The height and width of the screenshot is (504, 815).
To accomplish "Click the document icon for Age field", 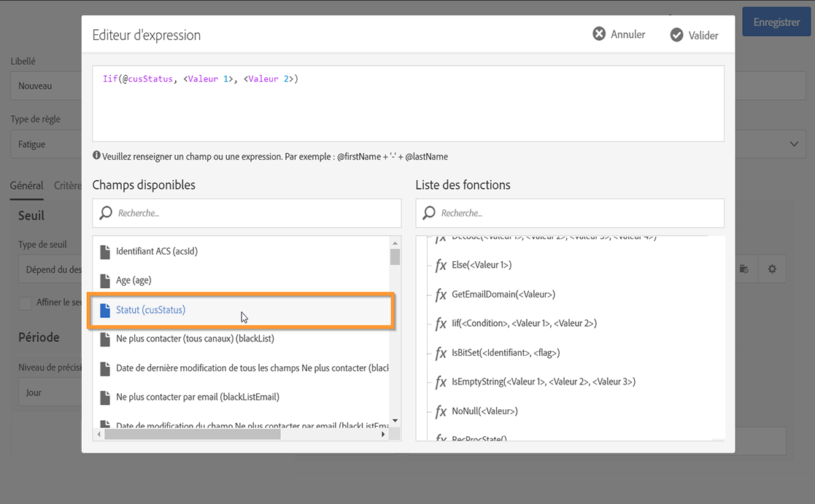I will coord(105,281).
